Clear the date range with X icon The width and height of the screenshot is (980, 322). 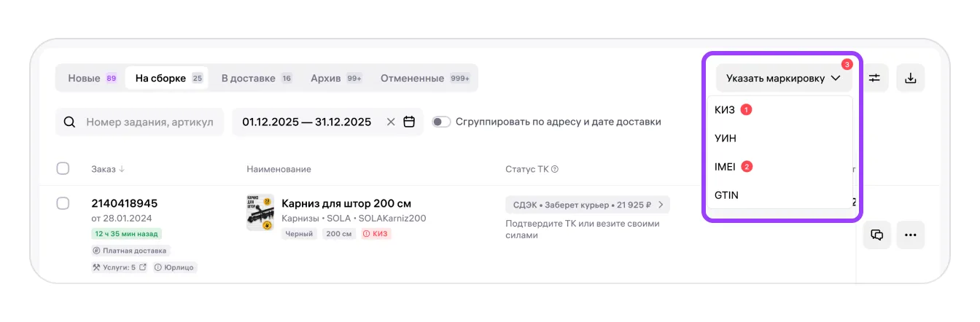click(x=391, y=122)
